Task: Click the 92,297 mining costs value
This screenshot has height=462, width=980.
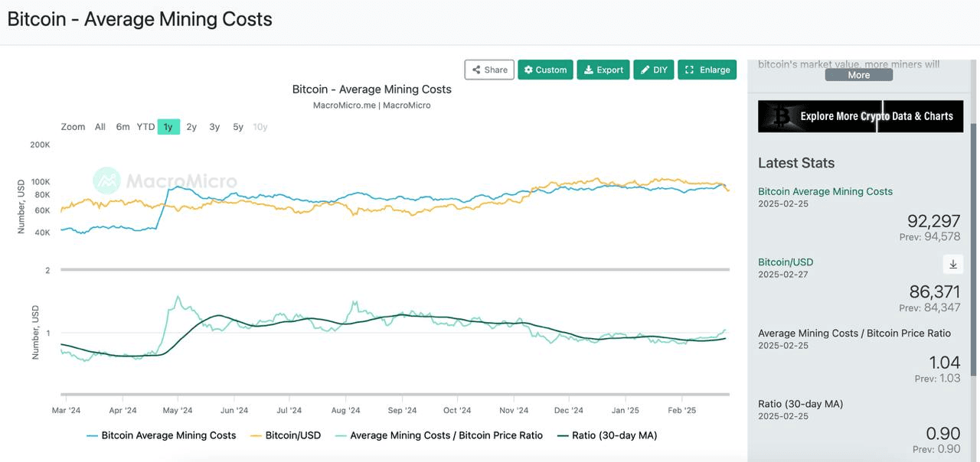Action: tap(933, 221)
